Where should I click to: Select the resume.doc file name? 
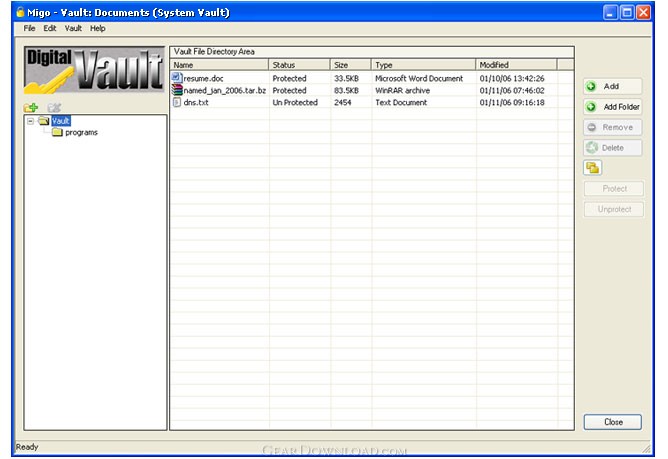(x=203, y=78)
